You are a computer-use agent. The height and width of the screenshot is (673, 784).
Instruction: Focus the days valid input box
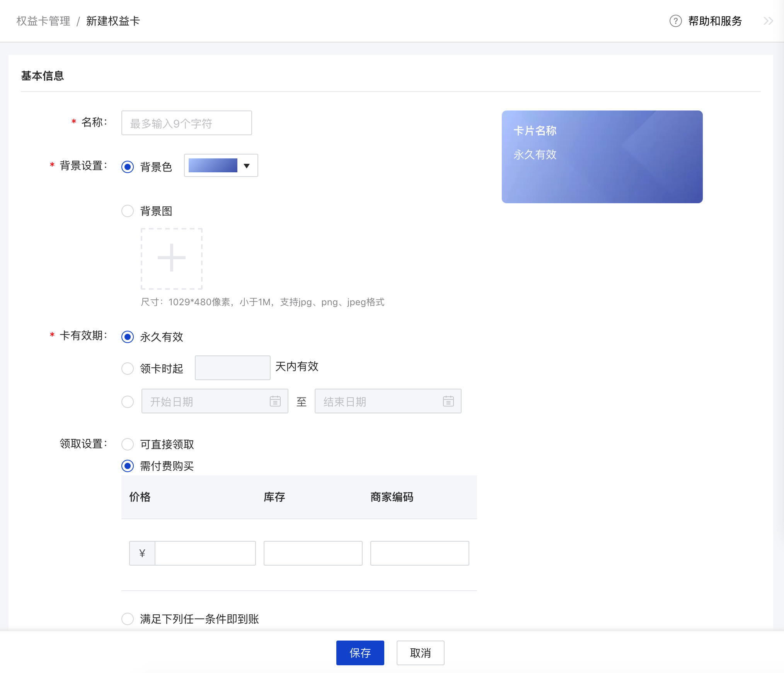pos(233,368)
